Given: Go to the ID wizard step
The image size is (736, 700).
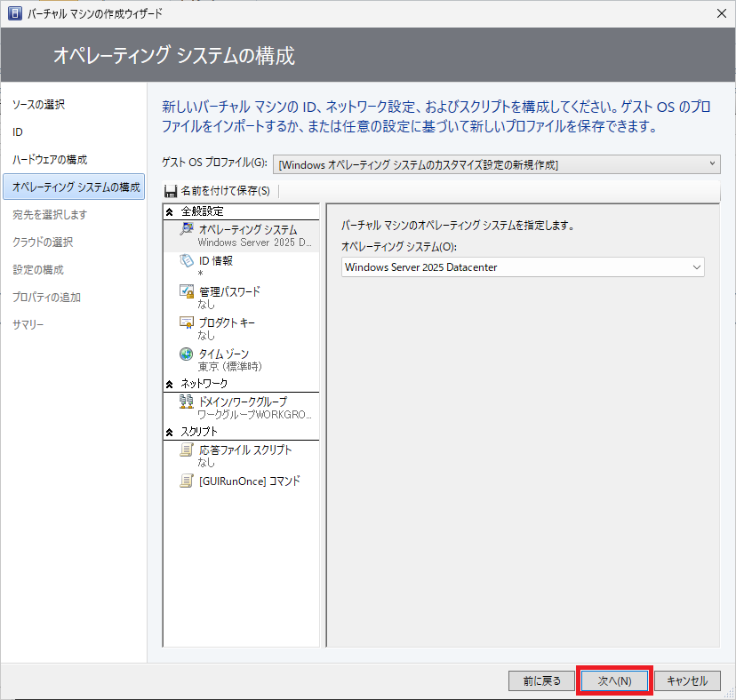Looking at the screenshot, I should (x=18, y=132).
